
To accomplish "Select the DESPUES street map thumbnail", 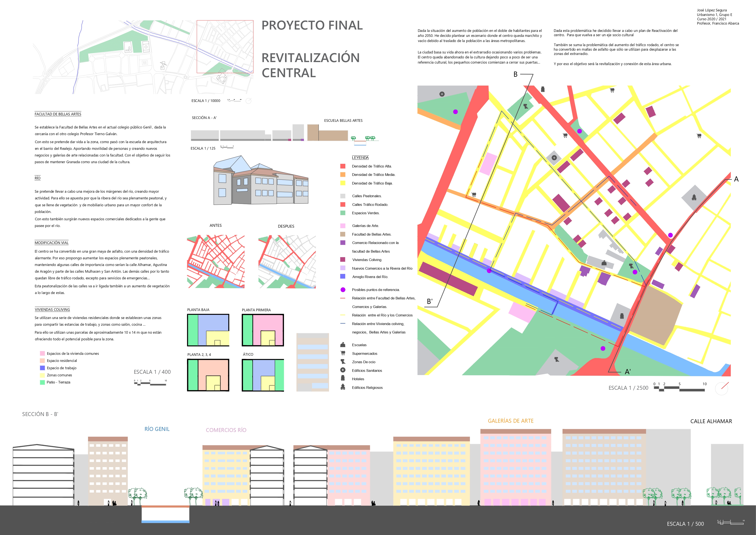I will point(287,261).
